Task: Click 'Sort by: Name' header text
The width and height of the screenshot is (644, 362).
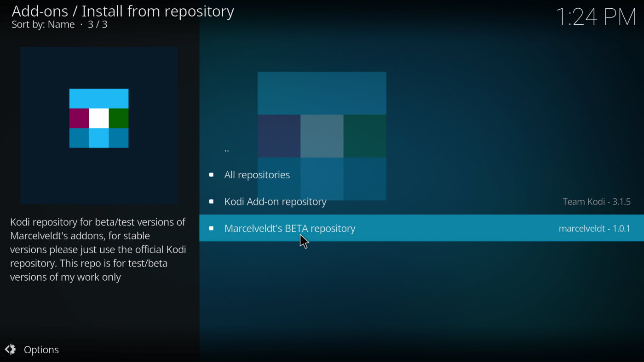Action: coord(43,24)
